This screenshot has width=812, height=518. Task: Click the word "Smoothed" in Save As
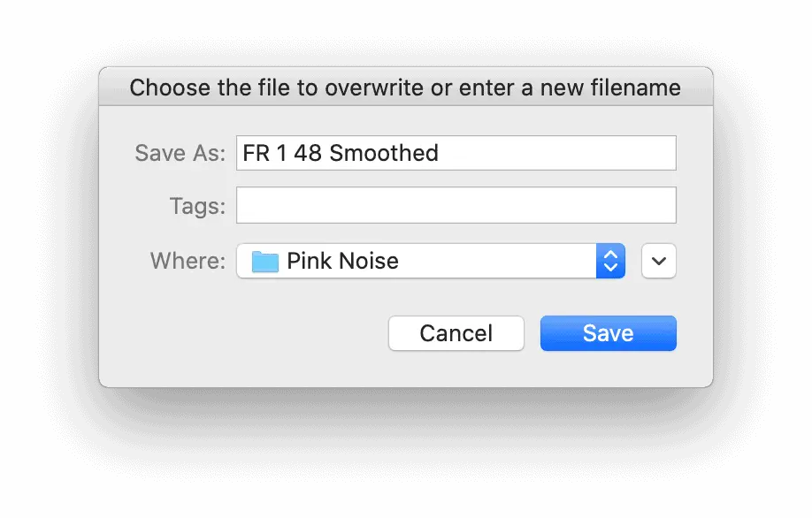point(384,153)
